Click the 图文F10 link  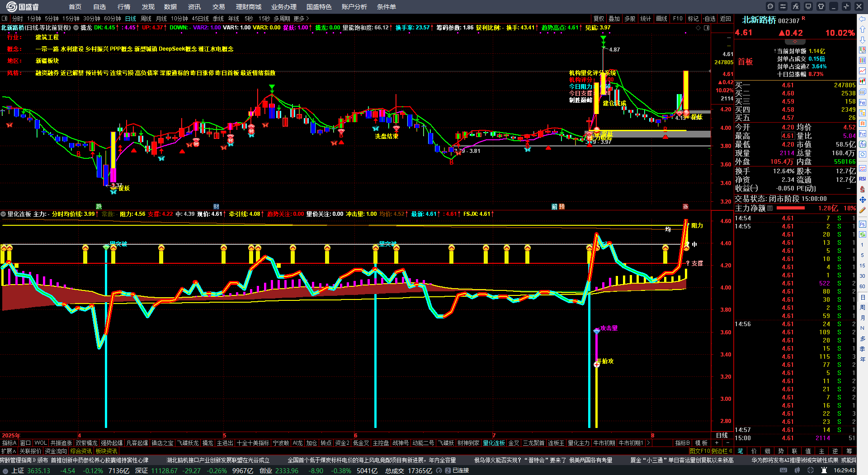click(700, 451)
